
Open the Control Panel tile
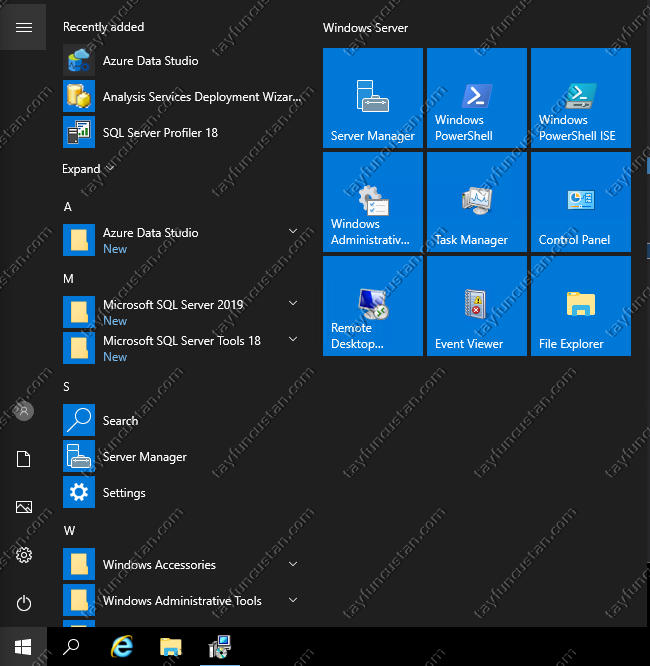point(581,202)
